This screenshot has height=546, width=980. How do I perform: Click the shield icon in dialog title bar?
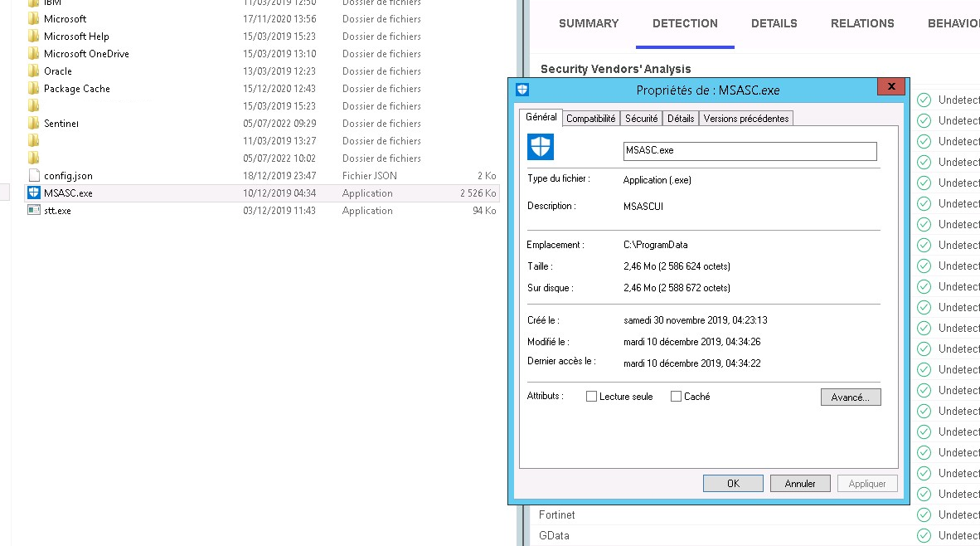click(x=522, y=89)
